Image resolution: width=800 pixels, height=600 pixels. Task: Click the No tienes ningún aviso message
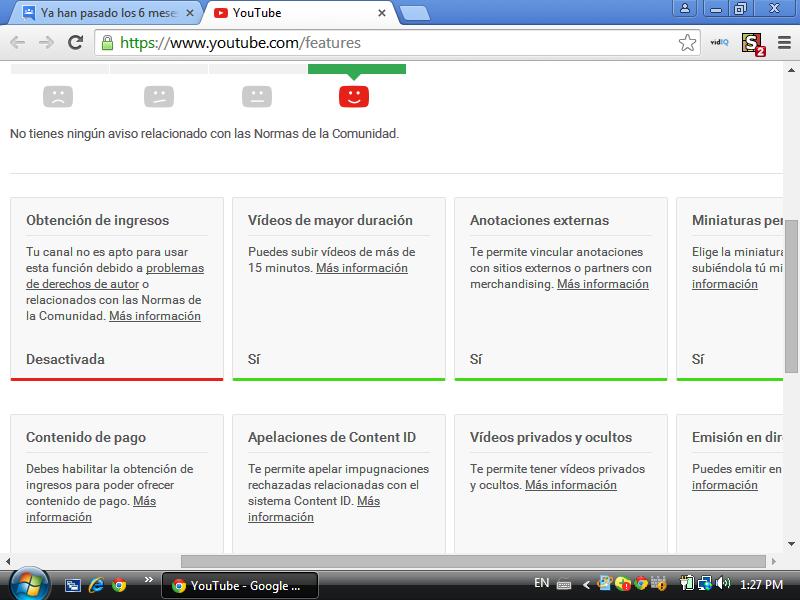coord(204,134)
